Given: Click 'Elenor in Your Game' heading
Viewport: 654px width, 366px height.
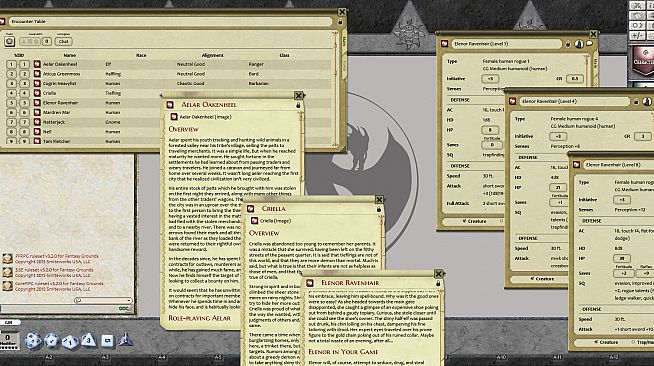Looking at the screenshot, I should pos(343,352).
